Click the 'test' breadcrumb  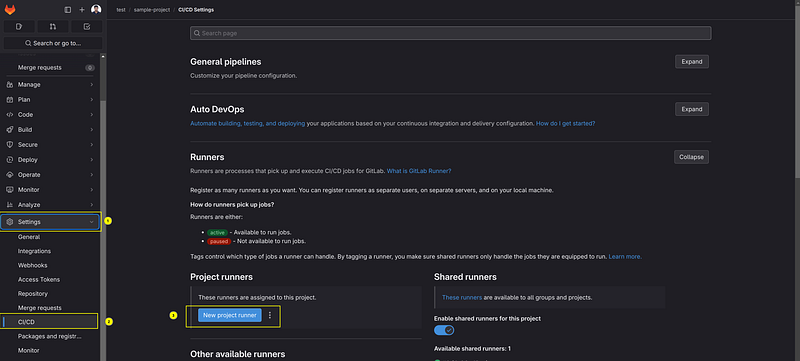pyautogui.click(x=121, y=10)
